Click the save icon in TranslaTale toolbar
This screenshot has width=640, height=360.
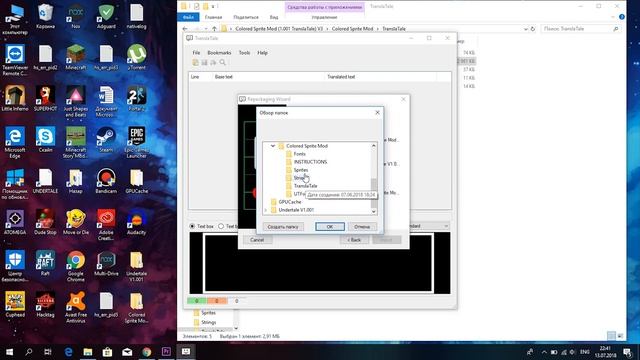click(x=204, y=62)
